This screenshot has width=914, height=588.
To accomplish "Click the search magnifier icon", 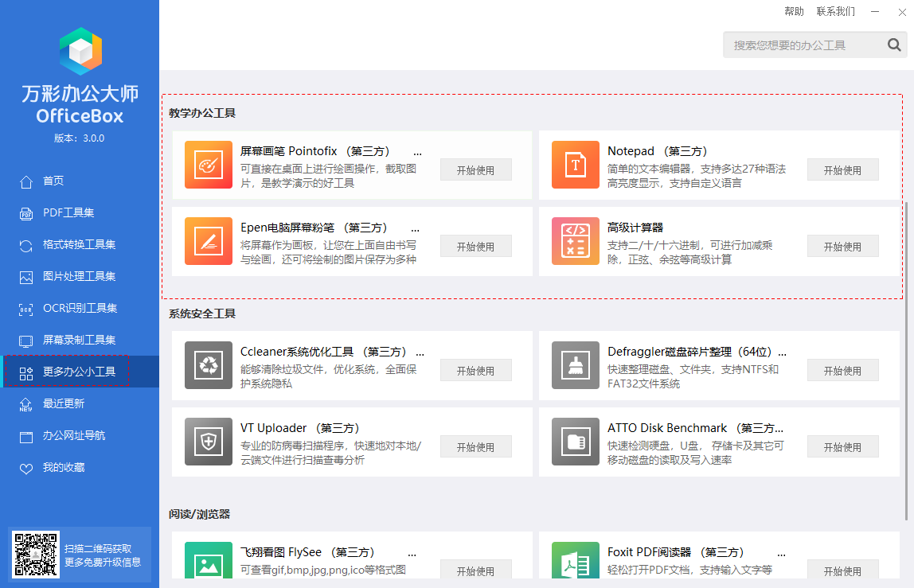I will (895, 45).
